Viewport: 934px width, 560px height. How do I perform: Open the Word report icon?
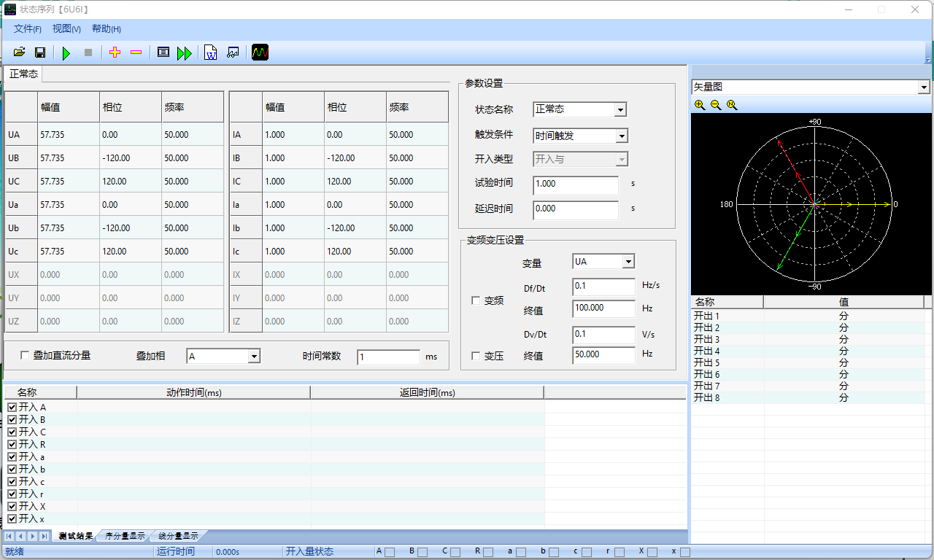pos(211,52)
